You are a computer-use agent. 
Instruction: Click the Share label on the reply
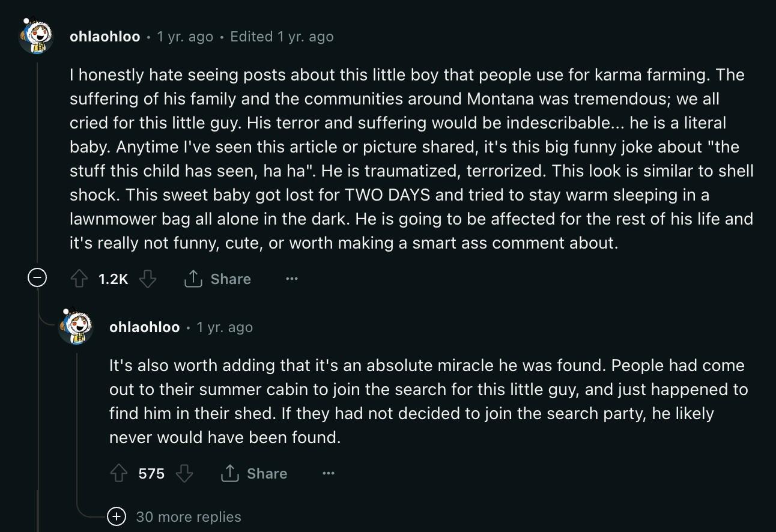click(x=267, y=474)
